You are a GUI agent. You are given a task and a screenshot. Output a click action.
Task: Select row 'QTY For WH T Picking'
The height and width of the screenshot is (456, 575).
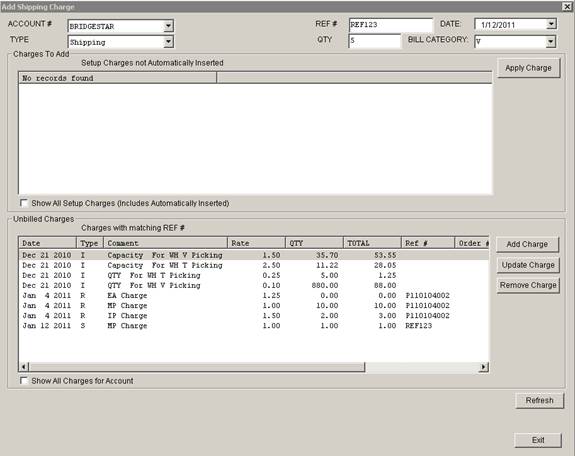click(254, 275)
